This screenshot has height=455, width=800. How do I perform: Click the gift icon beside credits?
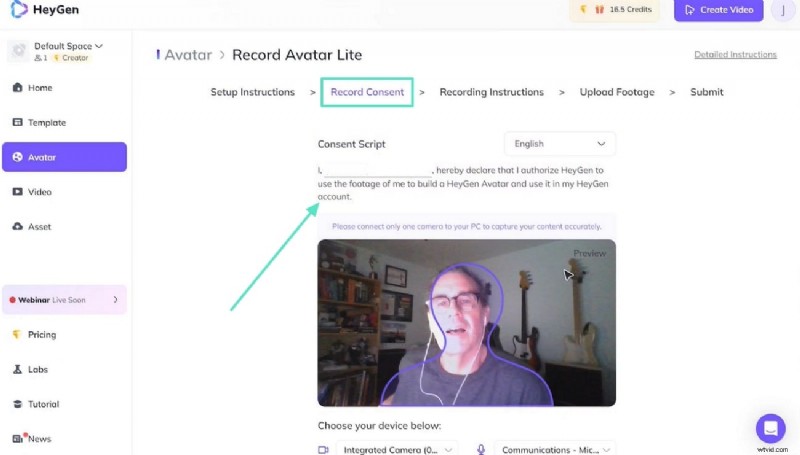599,10
